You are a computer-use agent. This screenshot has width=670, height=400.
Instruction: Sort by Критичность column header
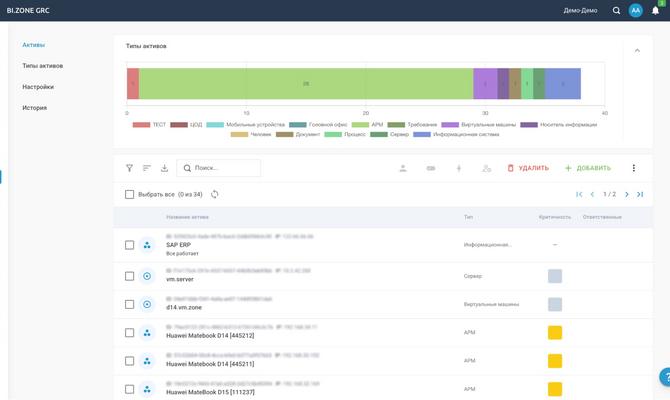coord(555,217)
